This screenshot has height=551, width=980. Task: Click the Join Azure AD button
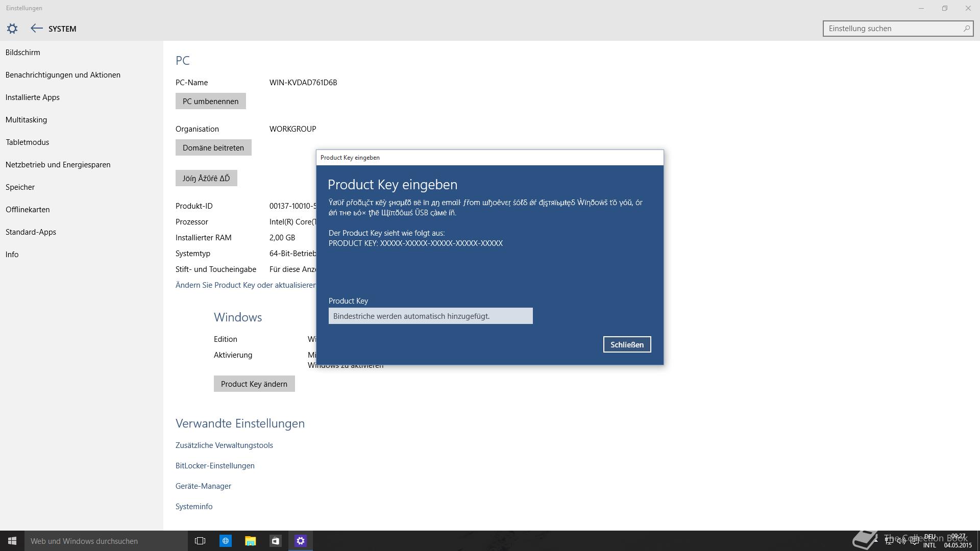coord(206,178)
